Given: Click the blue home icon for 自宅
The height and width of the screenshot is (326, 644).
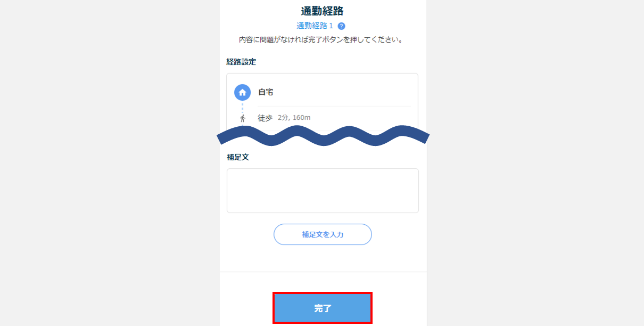Looking at the screenshot, I should [x=243, y=93].
